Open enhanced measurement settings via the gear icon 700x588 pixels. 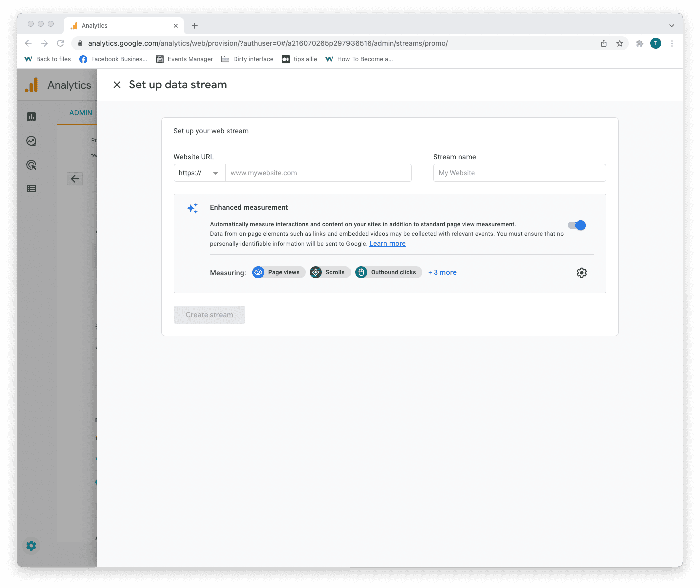581,273
